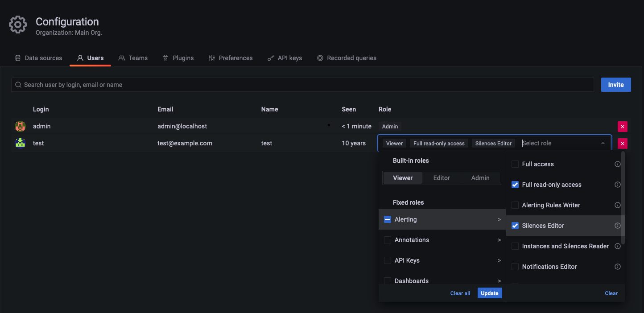644x313 pixels.
Task: Click the search magnifier icon
Action: (x=18, y=84)
